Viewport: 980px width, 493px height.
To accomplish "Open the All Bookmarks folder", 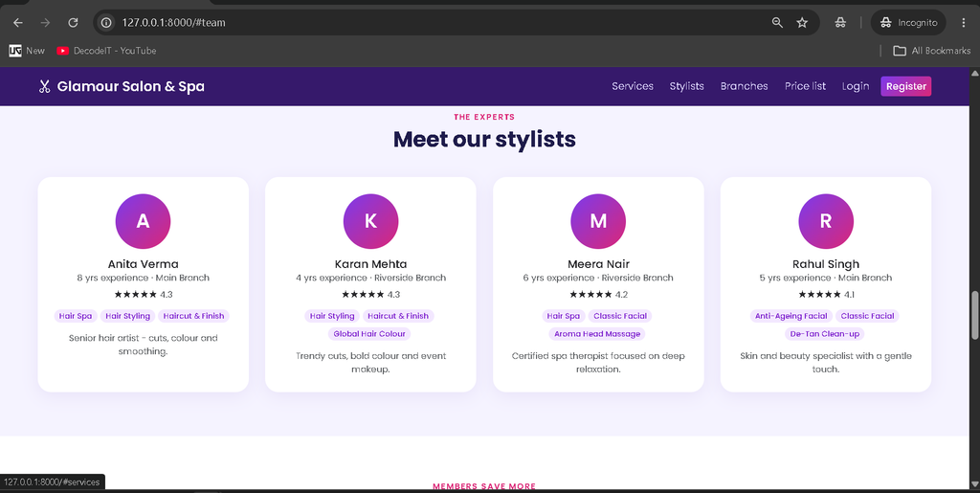I will pyautogui.click(x=932, y=51).
